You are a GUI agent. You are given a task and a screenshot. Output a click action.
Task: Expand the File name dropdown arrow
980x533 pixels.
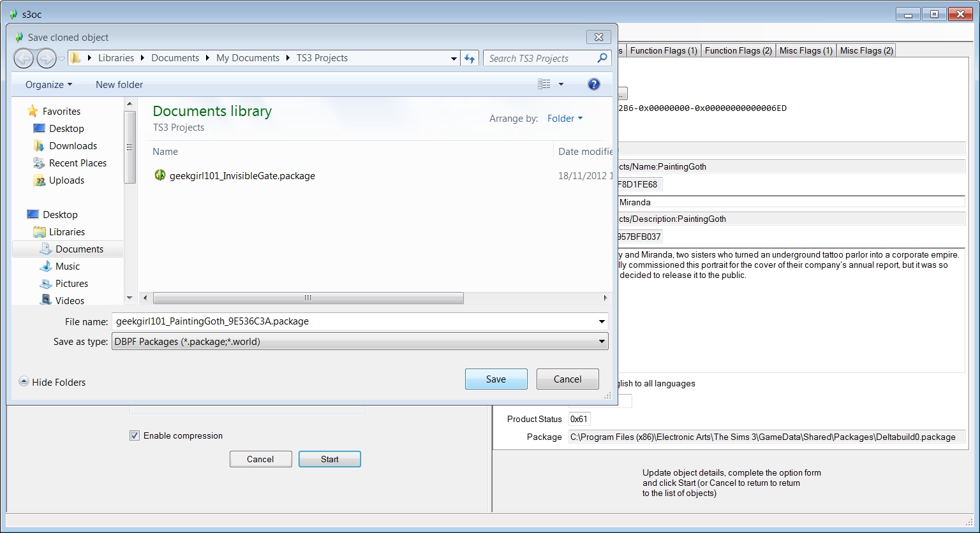click(601, 321)
